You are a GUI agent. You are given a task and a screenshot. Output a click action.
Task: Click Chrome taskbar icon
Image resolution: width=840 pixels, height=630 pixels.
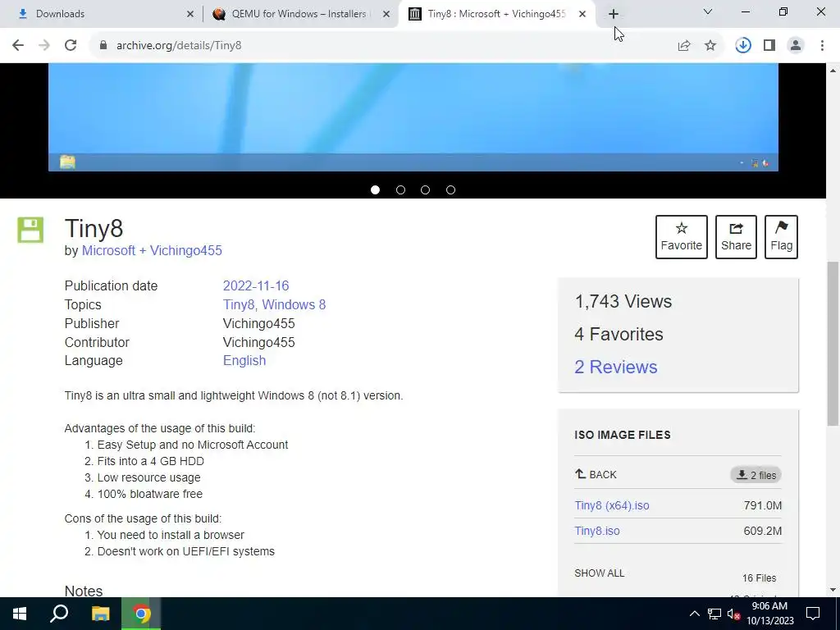click(x=141, y=614)
